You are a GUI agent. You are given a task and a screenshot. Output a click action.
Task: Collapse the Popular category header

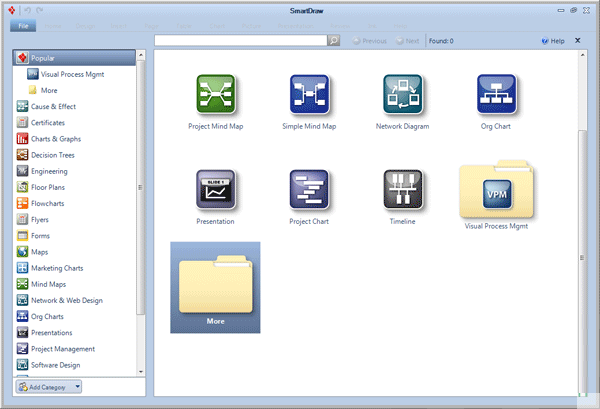[x=76, y=58]
